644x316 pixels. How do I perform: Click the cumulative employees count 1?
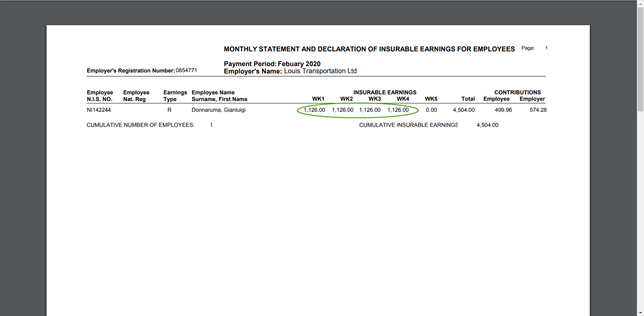pos(211,125)
